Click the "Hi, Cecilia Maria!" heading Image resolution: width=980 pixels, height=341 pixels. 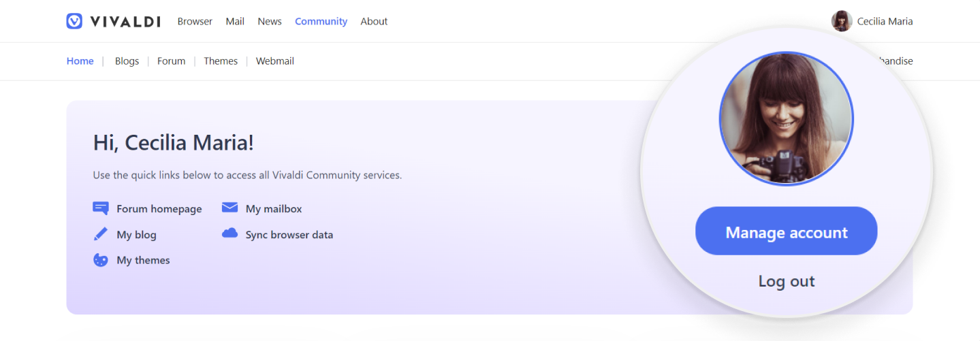click(173, 143)
